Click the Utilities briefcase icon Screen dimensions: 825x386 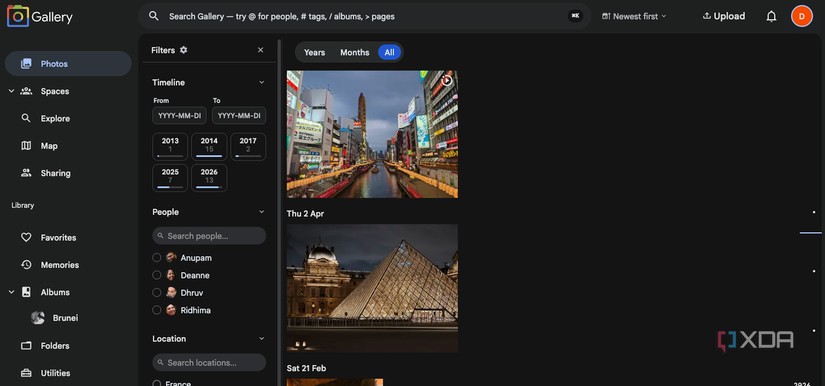click(x=26, y=373)
